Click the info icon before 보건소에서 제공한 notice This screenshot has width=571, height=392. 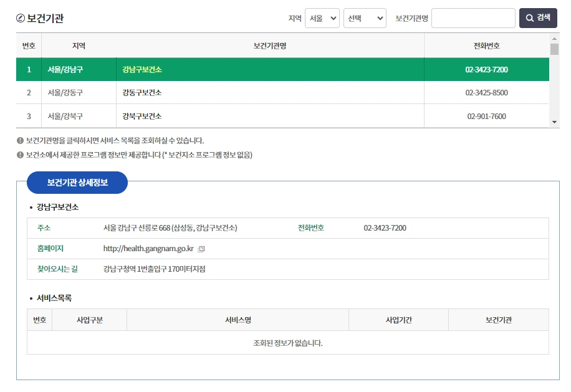click(x=20, y=155)
